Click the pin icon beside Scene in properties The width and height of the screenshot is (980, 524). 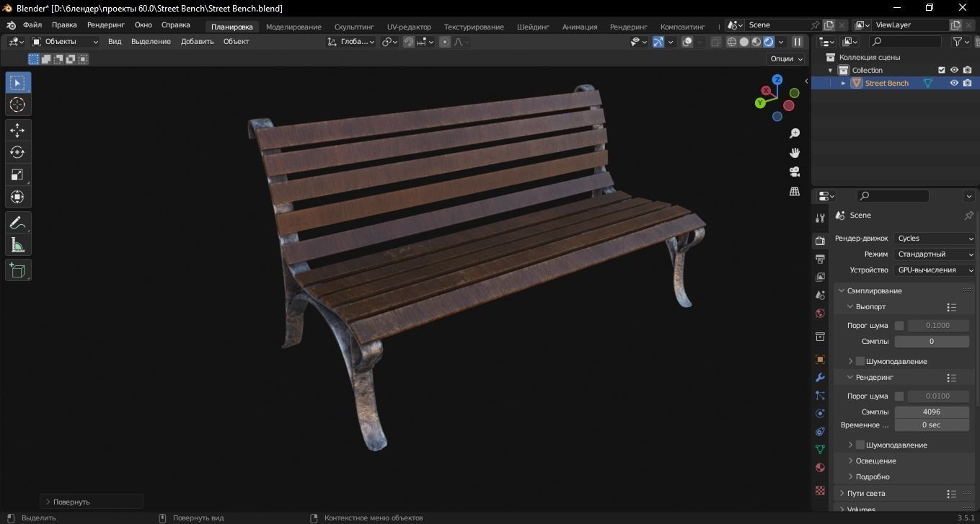click(968, 216)
